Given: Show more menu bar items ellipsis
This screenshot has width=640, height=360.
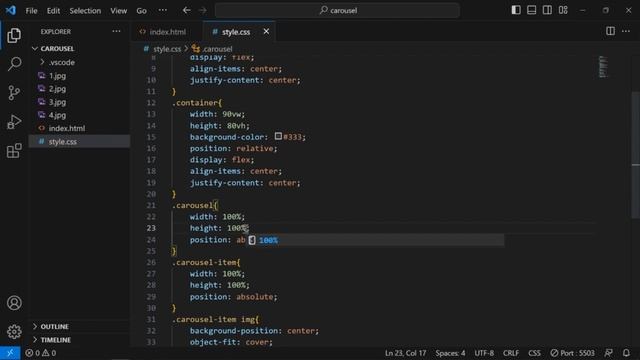Looking at the screenshot, I should pos(162,10).
